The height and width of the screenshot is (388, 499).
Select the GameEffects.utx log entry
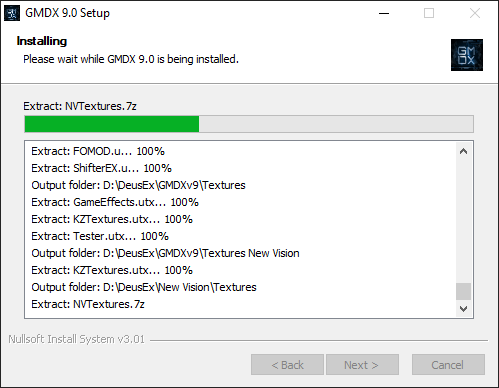pos(115,202)
